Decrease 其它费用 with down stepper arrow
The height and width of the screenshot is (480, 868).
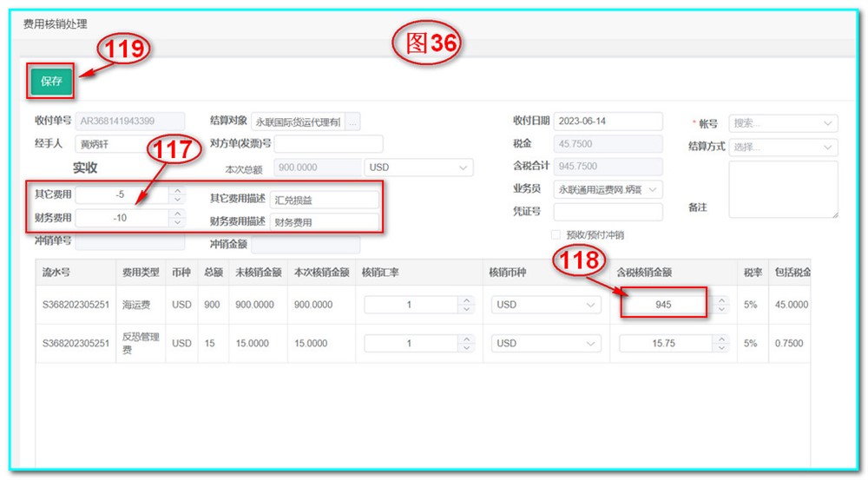(x=177, y=200)
